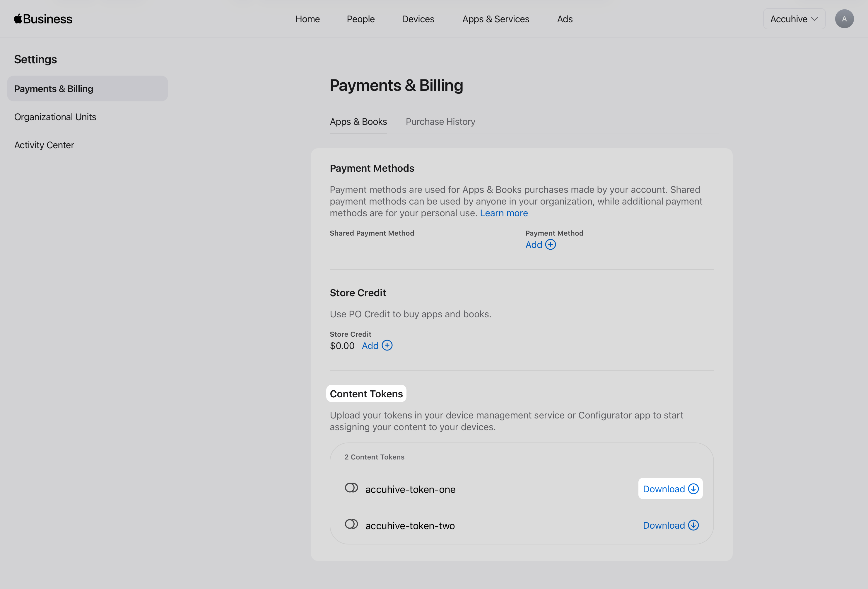Click the token icon beside accuhive-token-one
The width and height of the screenshot is (868, 589).
pos(351,488)
